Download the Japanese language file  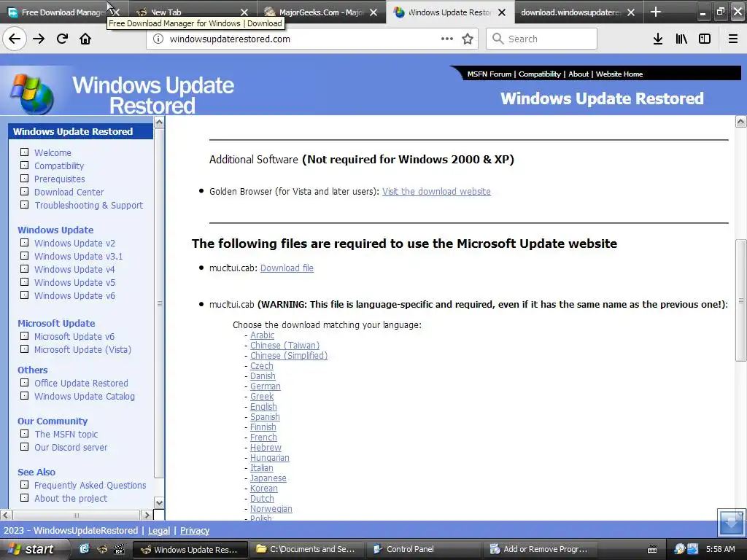[x=268, y=478]
